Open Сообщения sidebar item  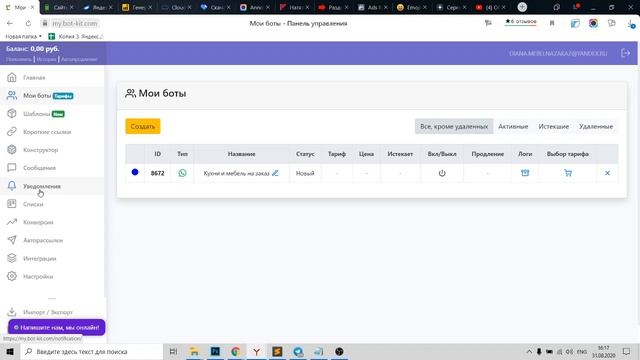click(x=39, y=168)
